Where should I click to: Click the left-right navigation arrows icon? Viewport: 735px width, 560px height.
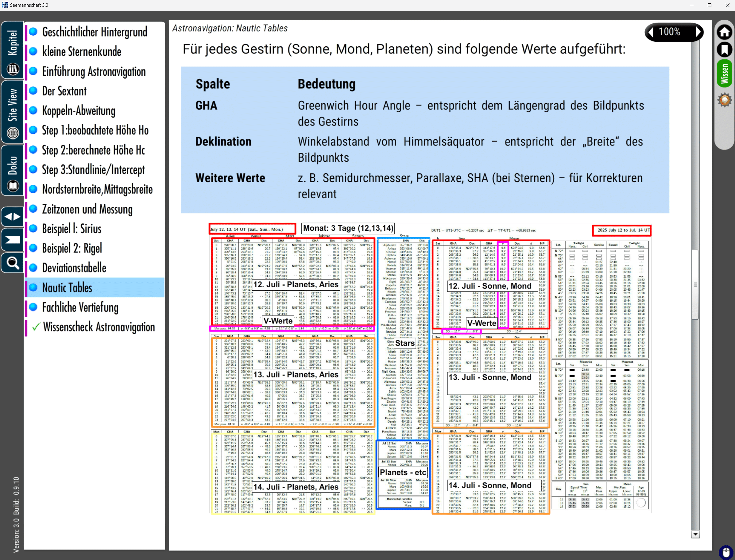coord(13,217)
